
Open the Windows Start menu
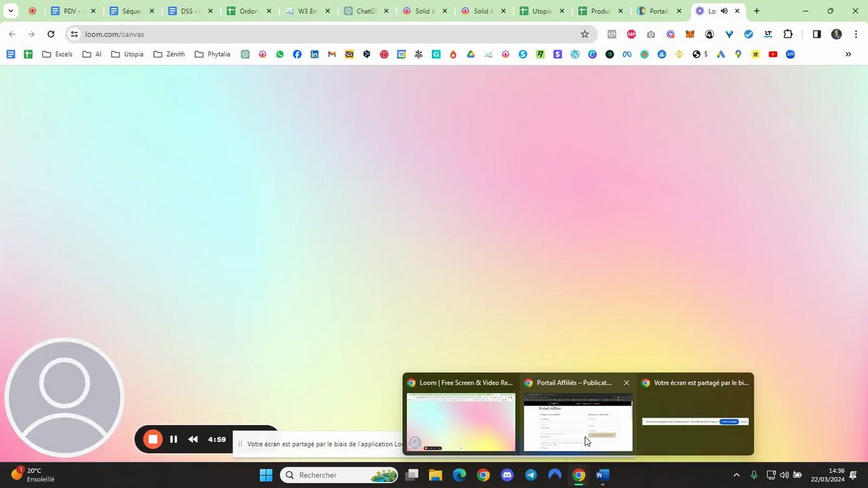tap(266, 475)
